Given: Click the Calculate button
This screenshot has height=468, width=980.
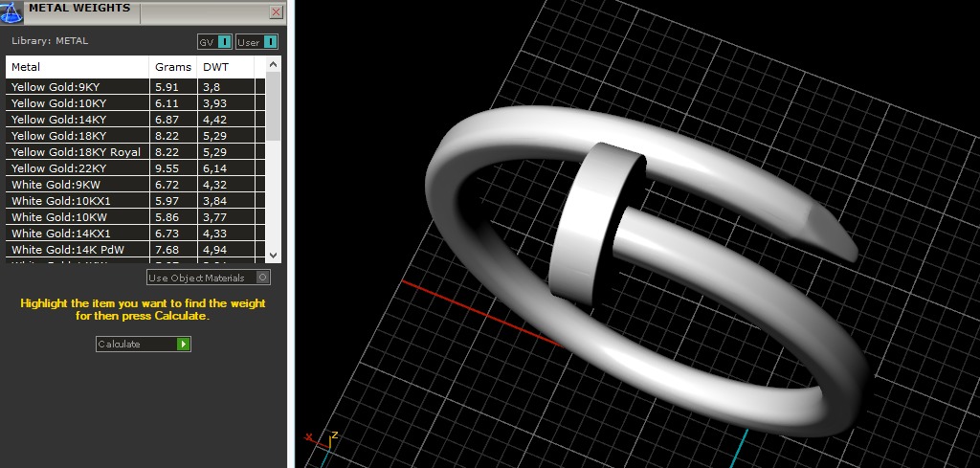Looking at the screenshot, I should (144, 344).
